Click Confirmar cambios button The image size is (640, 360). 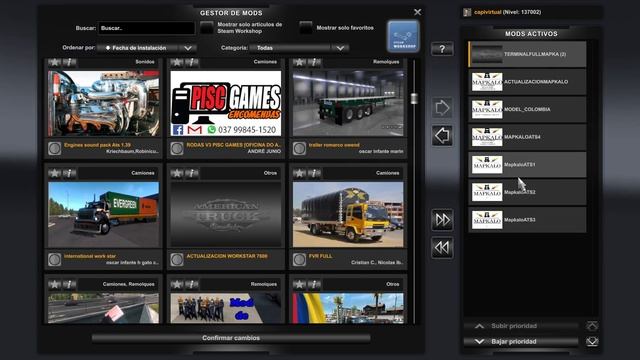231,338
